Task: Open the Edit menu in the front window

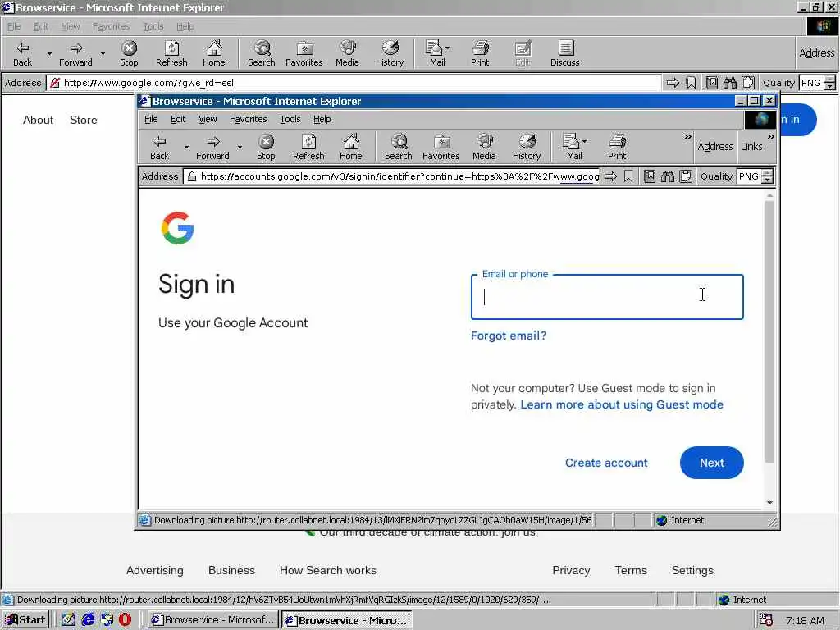Action: point(178,119)
